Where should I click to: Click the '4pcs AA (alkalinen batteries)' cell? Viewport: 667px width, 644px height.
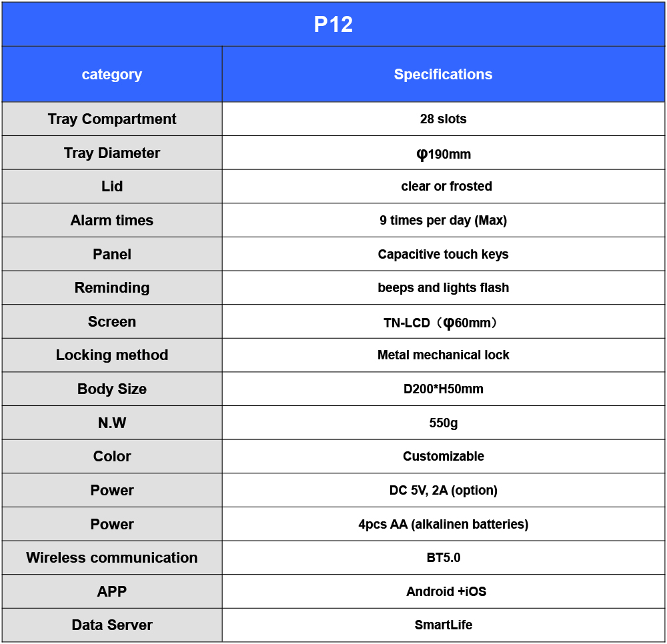pyautogui.click(x=443, y=525)
